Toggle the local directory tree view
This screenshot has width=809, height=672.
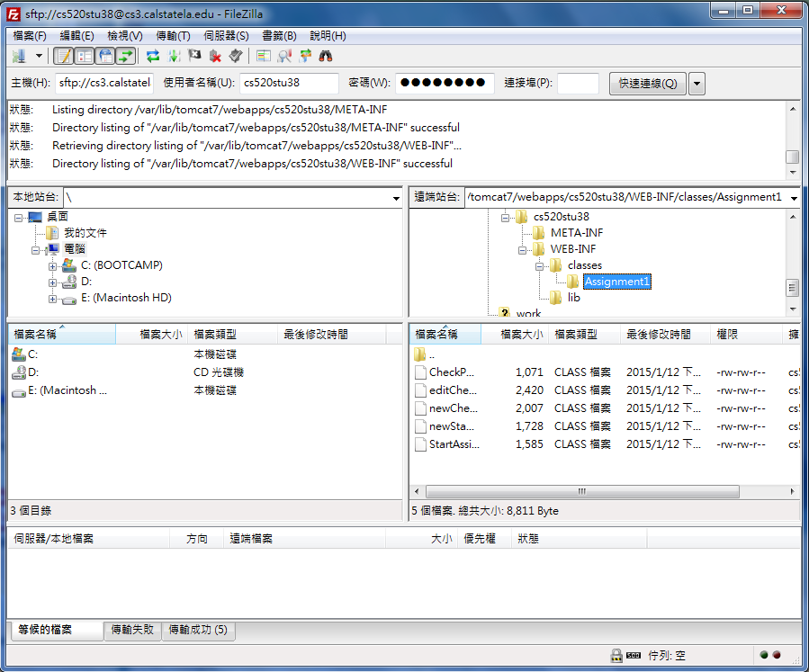coord(84,56)
